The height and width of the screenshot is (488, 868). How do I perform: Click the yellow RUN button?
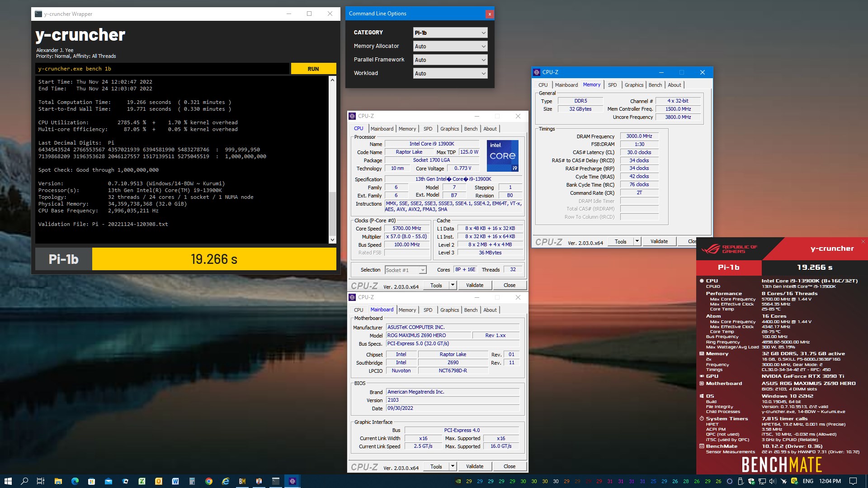pos(313,69)
